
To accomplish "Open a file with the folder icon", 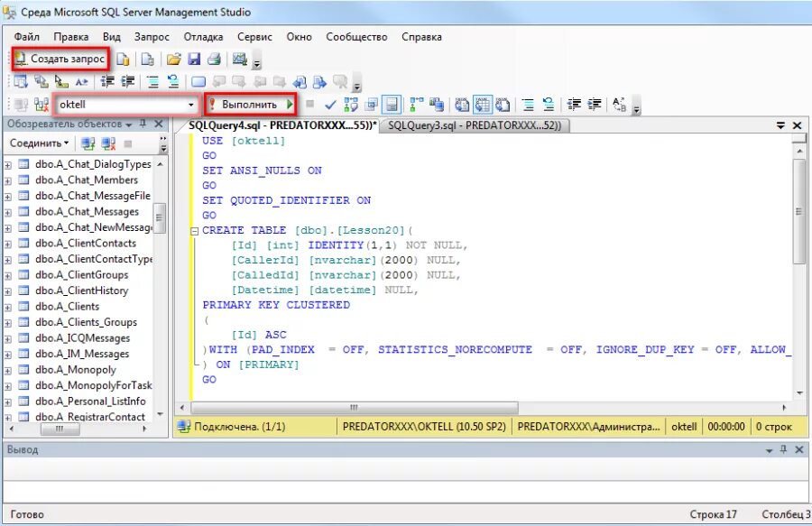I will click(x=173, y=59).
